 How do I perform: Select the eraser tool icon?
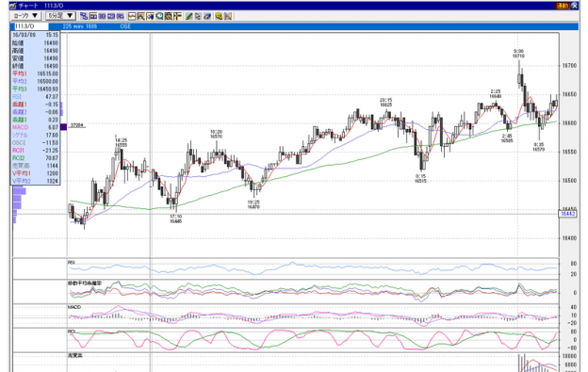click(x=207, y=16)
